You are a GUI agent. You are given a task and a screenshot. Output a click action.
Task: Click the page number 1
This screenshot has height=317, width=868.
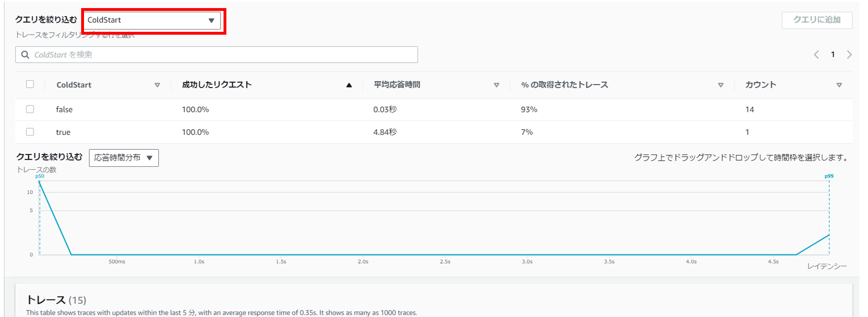832,55
